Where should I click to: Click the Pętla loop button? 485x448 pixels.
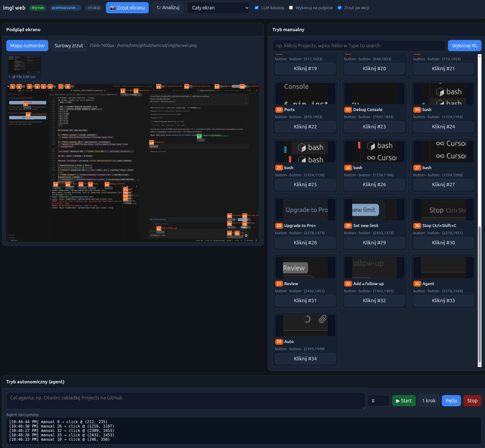pyautogui.click(x=451, y=401)
